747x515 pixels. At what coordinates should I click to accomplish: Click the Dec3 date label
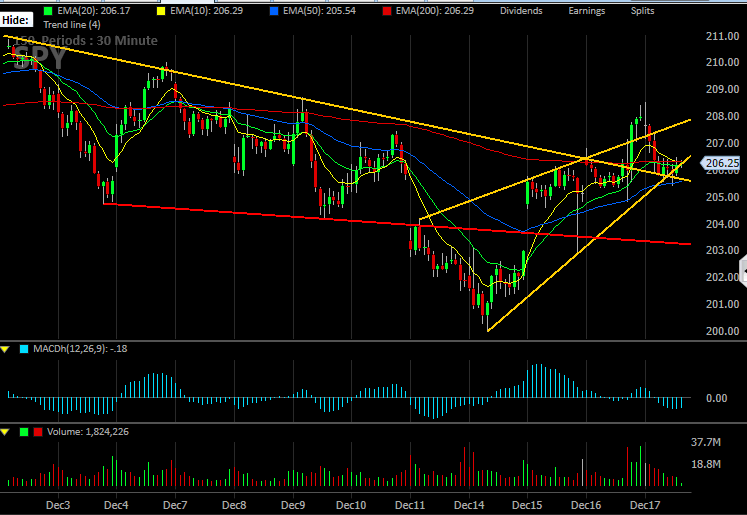tap(58, 505)
